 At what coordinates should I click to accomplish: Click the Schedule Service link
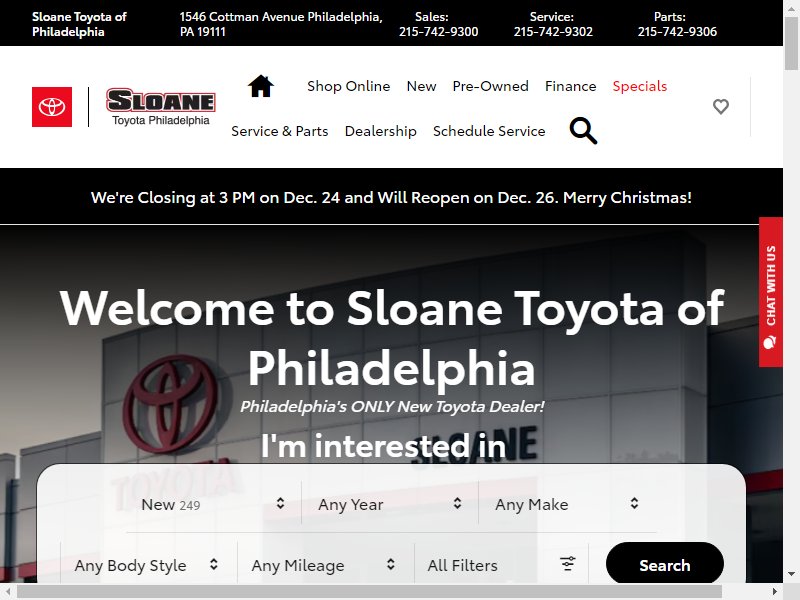pyautogui.click(x=489, y=131)
